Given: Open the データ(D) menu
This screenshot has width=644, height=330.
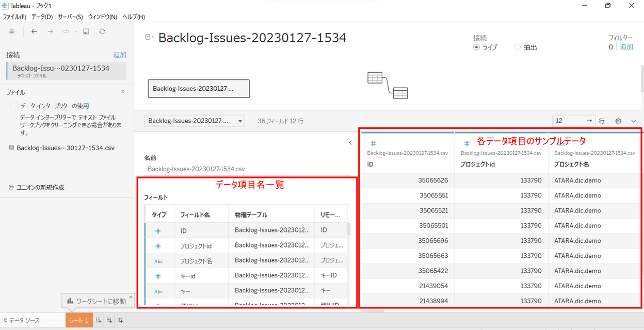Looking at the screenshot, I should (42, 17).
